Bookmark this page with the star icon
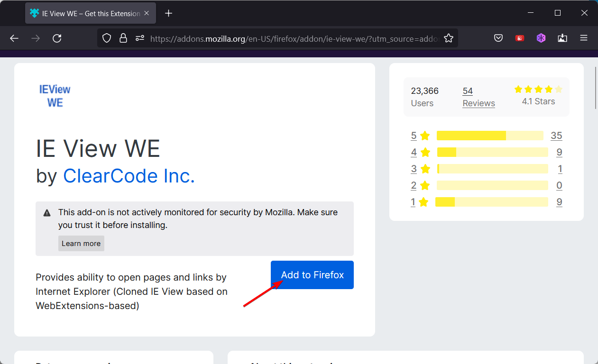 click(x=449, y=38)
